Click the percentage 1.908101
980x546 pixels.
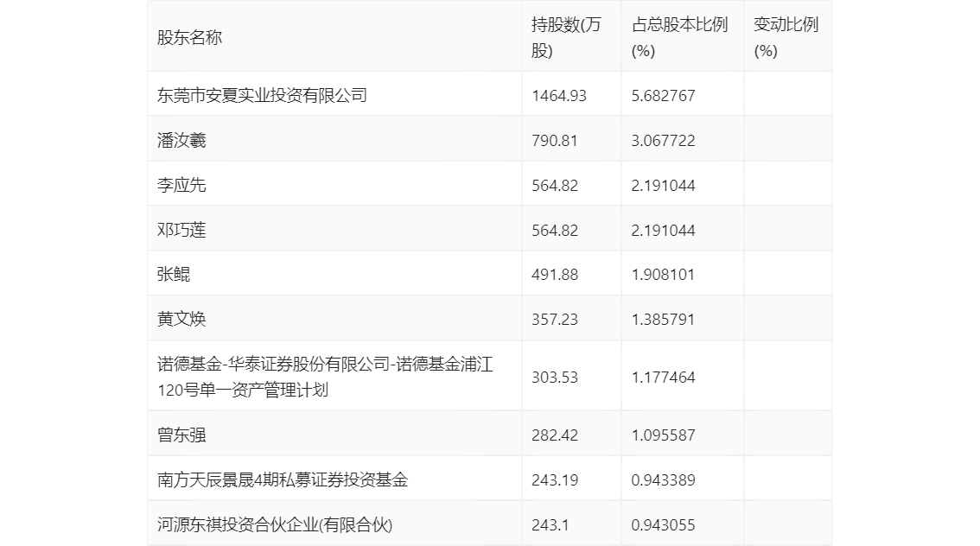(x=663, y=275)
